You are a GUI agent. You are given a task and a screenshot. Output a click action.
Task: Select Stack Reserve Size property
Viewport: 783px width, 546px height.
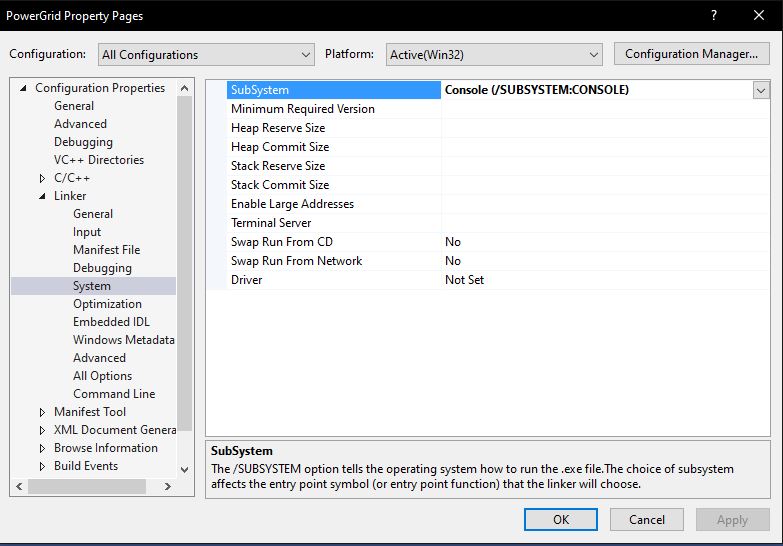pyautogui.click(x=334, y=166)
